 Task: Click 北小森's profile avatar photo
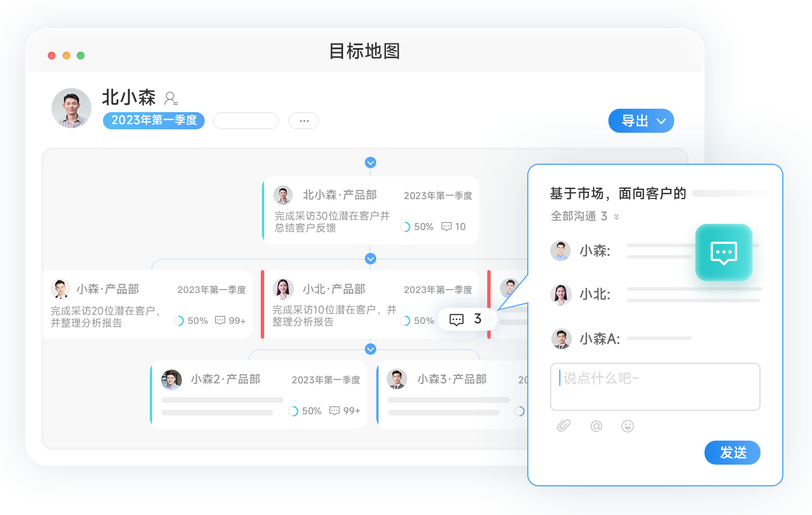tap(71, 108)
